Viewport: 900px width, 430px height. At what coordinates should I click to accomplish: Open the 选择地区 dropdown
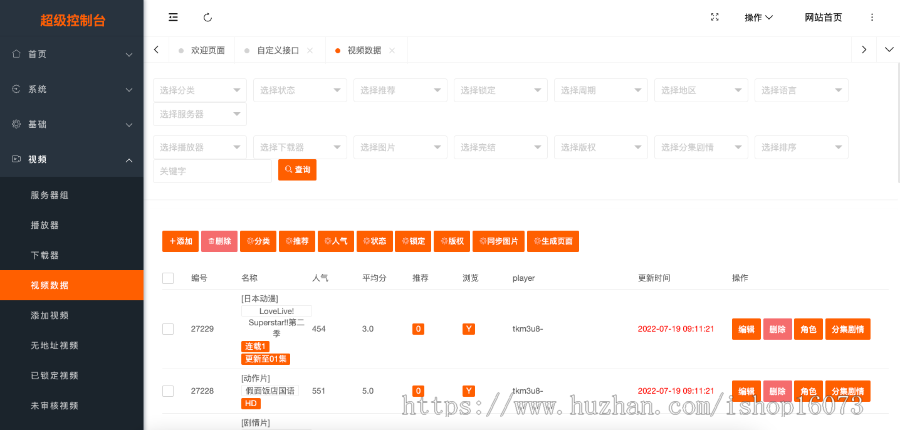coord(701,90)
